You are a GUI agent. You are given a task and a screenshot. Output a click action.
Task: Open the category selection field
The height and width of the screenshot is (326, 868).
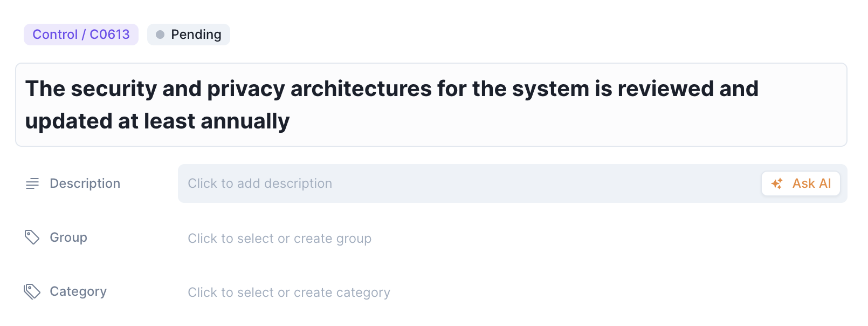(x=288, y=293)
